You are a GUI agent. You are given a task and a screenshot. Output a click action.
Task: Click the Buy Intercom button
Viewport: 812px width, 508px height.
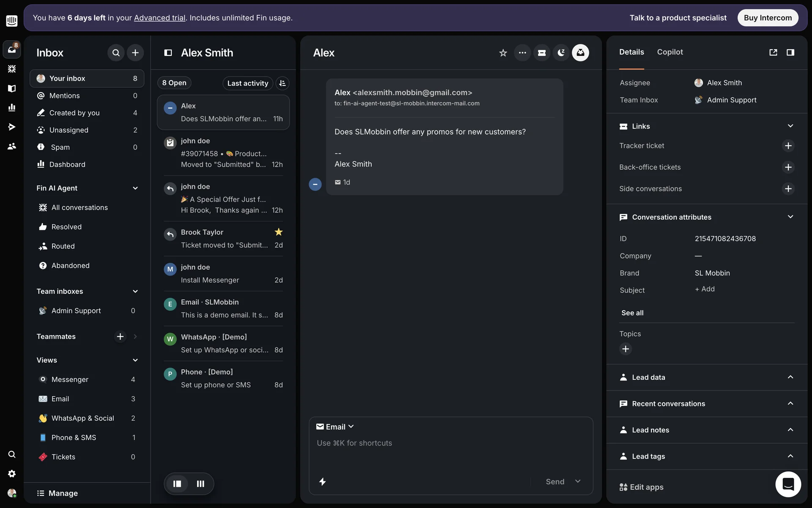tap(768, 18)
